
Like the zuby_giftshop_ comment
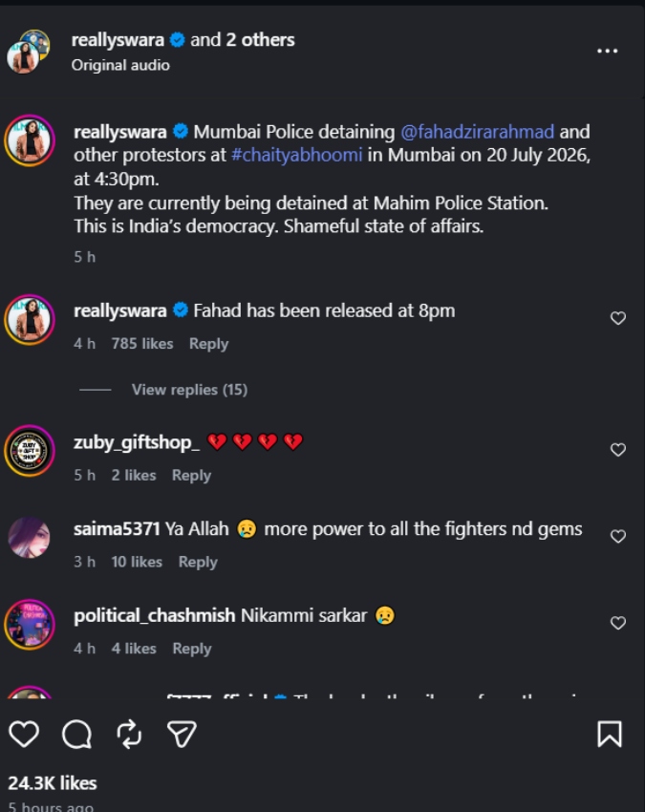(618, 450)
